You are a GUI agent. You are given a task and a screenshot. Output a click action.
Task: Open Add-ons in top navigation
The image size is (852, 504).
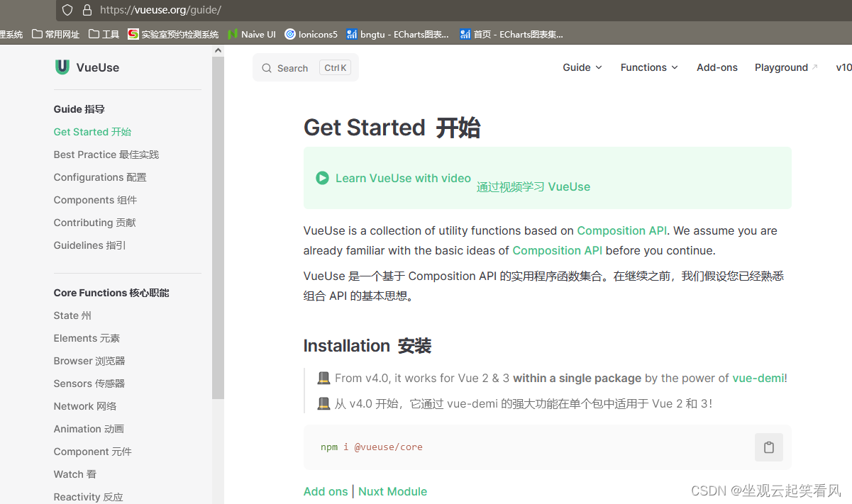[x=717, y=67]
